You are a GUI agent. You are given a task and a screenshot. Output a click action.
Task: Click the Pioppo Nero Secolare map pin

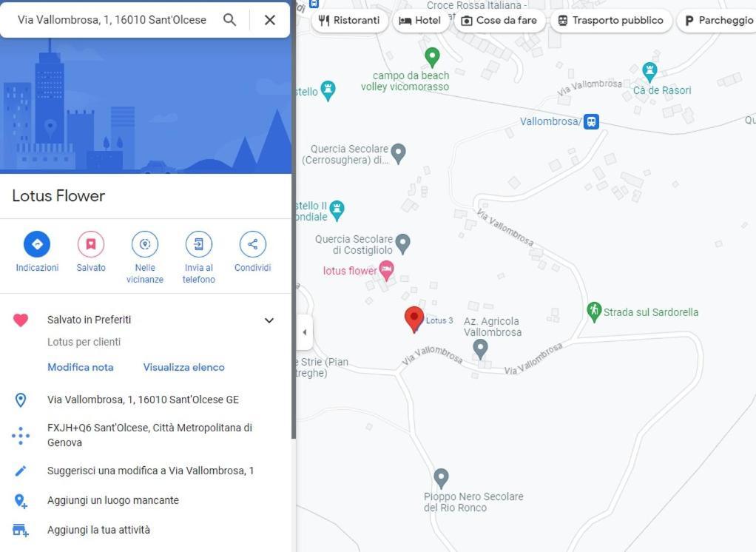[x=441, y=478]
